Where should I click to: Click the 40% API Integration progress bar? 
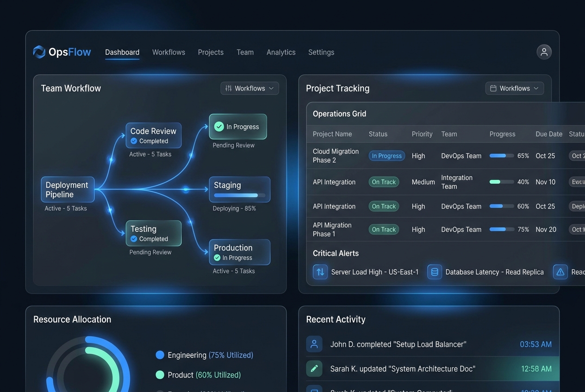pyautogui.click(x=502, y=182)
